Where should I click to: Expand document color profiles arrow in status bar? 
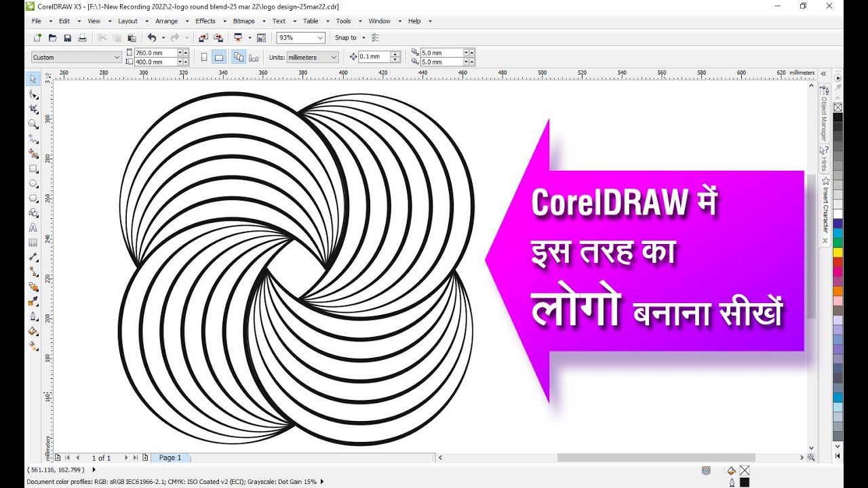tap(322, 482)
